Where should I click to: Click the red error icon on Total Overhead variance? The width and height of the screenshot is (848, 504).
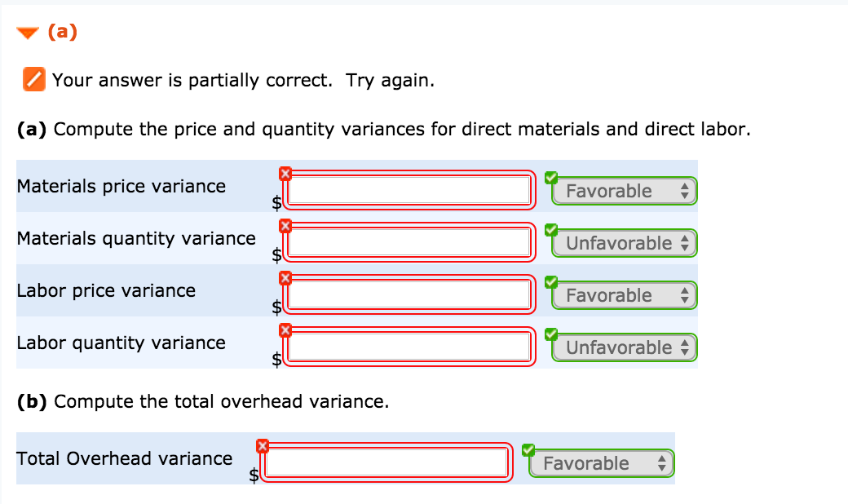coord(263,446)
